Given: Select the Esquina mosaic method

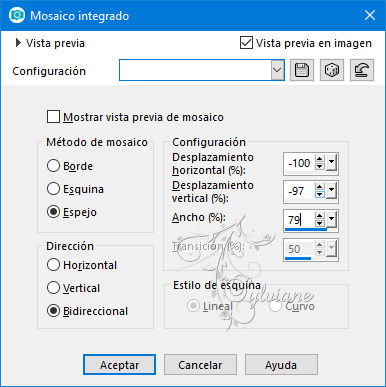Looking at the screenshot, I should (x=53, y=189).
